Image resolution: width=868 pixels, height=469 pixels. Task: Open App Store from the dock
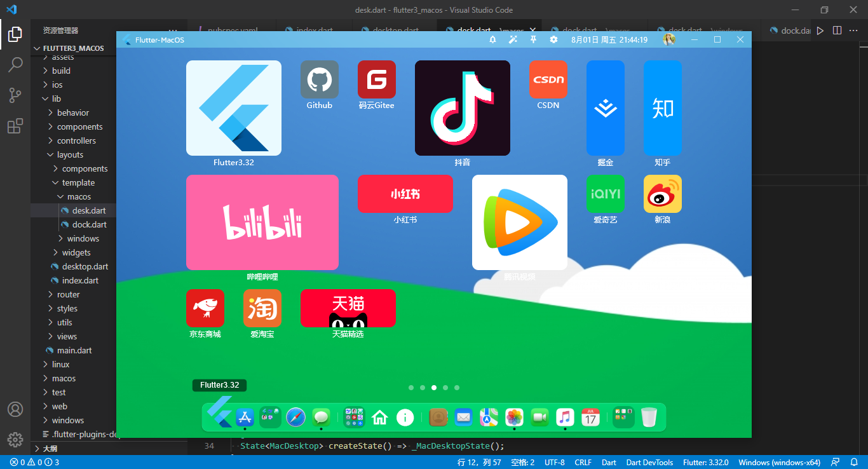point(245,418)
